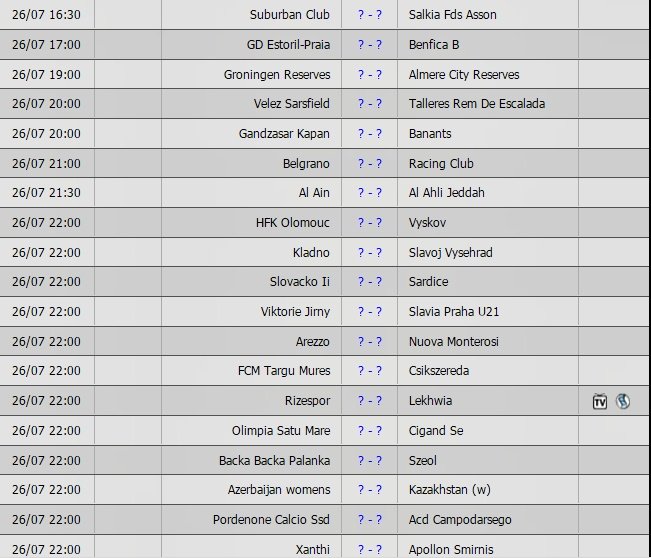This screenshot has width=651, height=558.
Task: Click the globe icon beside Lekhwia match
Action: click(622, 401)
